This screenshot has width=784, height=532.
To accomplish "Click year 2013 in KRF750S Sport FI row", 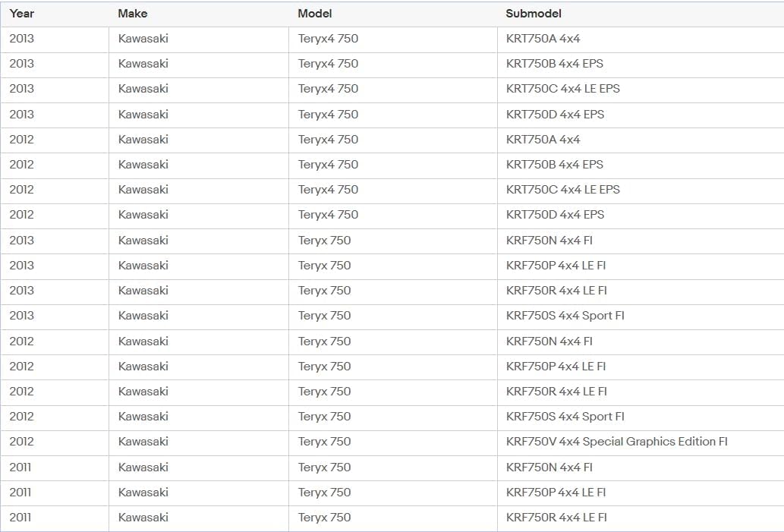I will tap(21, 316).
